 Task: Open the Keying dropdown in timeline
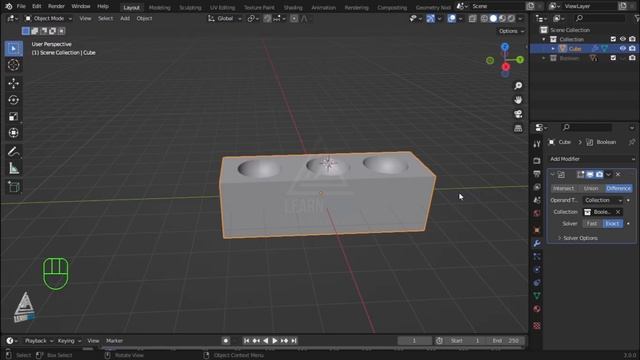[x=69, y=341]
